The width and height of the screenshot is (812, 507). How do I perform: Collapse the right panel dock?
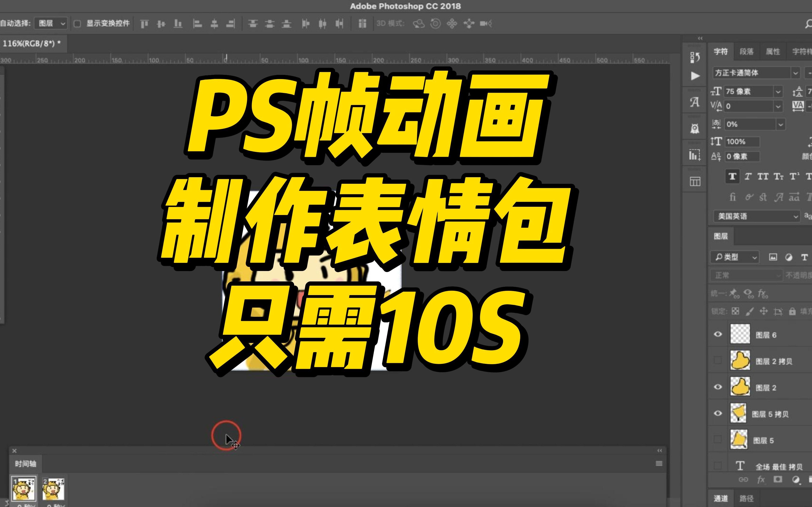(700, 38)
